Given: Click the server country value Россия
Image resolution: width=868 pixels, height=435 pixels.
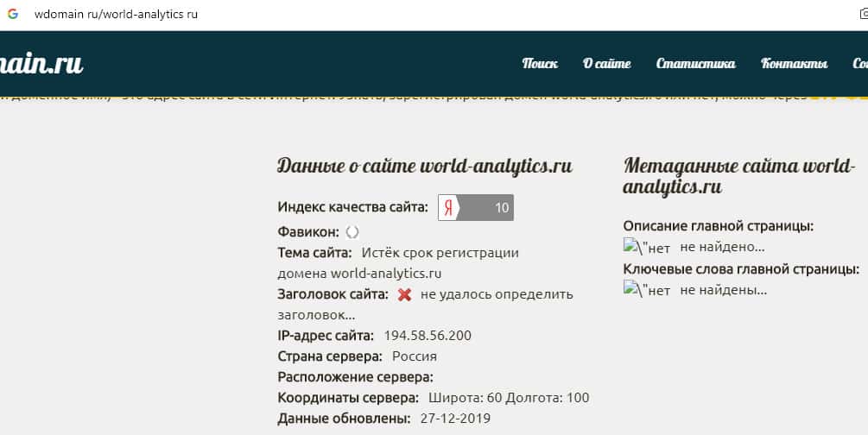Looking at the screenshot, I should (x=414, y=356).
